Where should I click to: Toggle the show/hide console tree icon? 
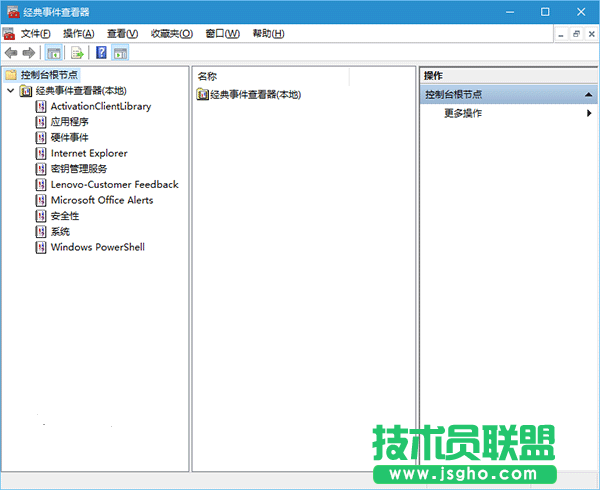[54, 52]
